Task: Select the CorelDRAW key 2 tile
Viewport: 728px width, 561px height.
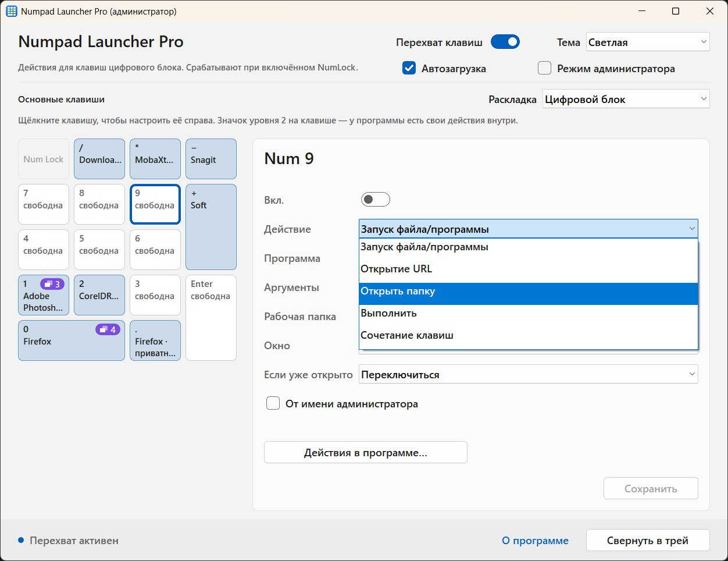Action: tap(99, 295)
